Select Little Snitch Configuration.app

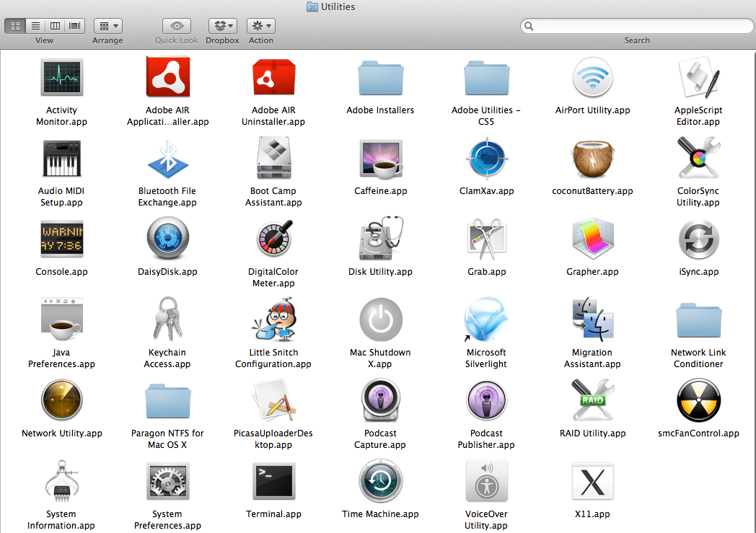pyautogui.click(x=273, y=320)
